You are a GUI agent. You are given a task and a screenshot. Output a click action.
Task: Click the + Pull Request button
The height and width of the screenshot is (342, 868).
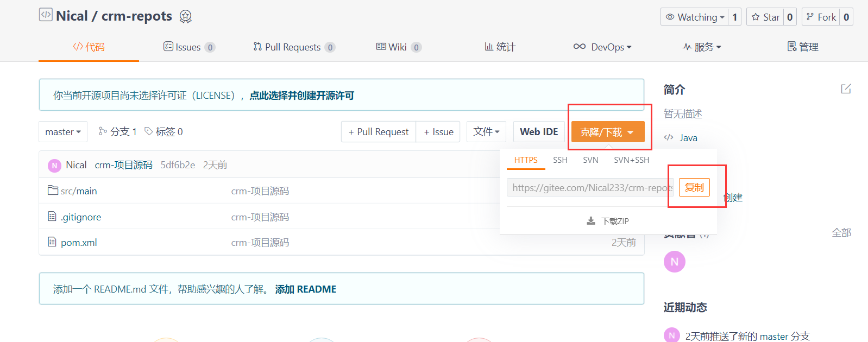coord(379,132)
